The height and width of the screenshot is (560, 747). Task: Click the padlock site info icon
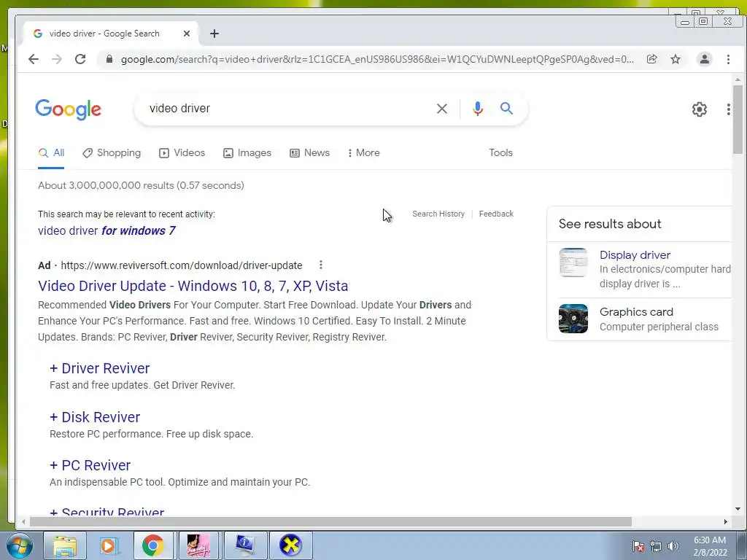point(109,59)
